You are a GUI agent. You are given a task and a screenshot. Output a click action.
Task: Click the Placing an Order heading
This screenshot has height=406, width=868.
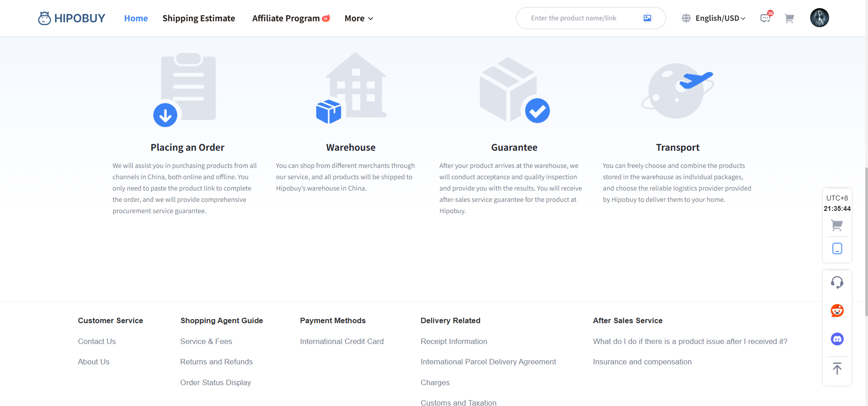[x=187, y=148]
